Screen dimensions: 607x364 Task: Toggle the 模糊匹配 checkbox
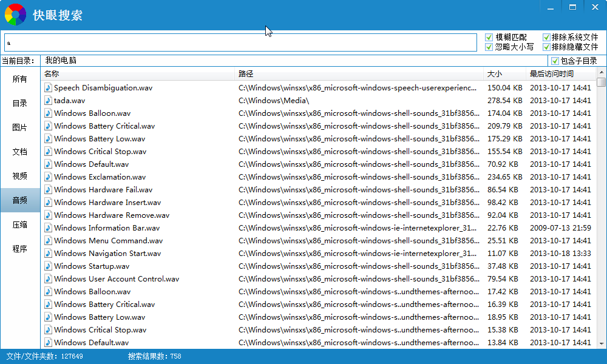[489, 38]
